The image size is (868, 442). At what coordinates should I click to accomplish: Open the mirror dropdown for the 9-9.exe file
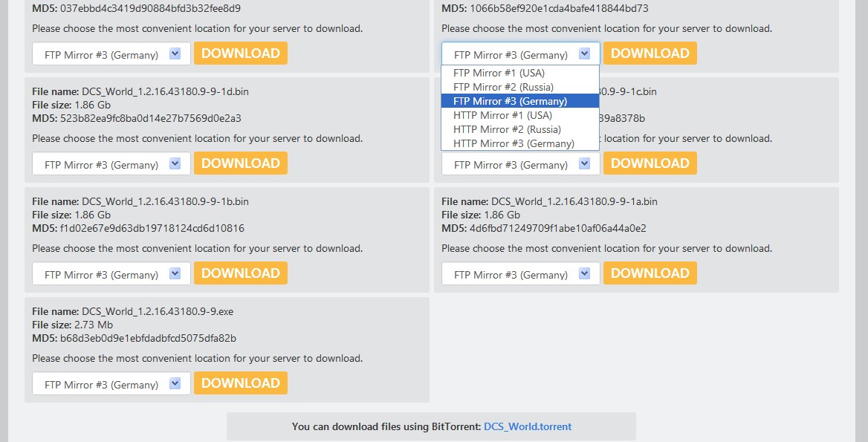coord(111,384)
